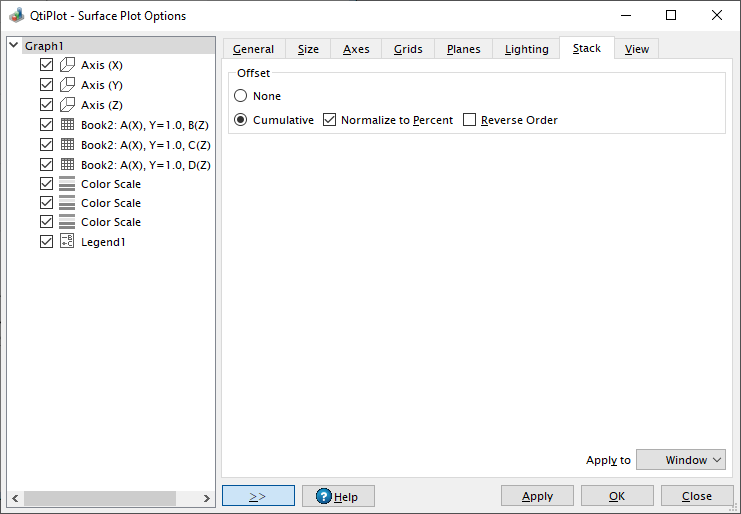Click the third Color Scale icon

68,222
